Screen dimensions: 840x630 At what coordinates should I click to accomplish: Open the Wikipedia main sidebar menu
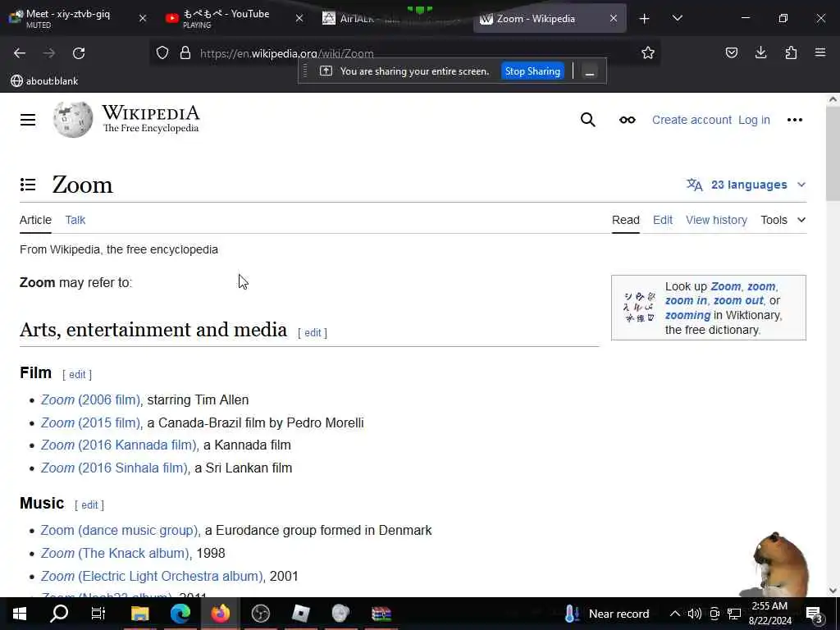28,120
